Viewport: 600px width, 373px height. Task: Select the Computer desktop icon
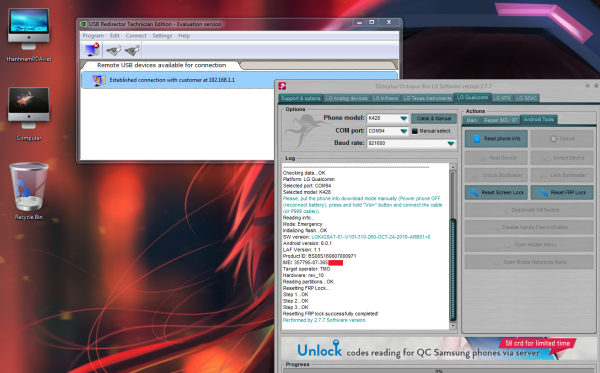(29, 114)
